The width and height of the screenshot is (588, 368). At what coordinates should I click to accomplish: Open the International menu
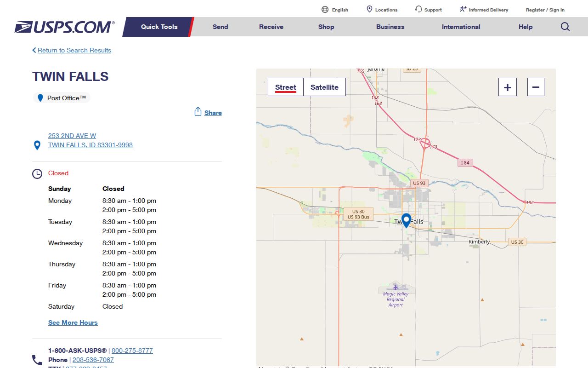pos(461,27)
